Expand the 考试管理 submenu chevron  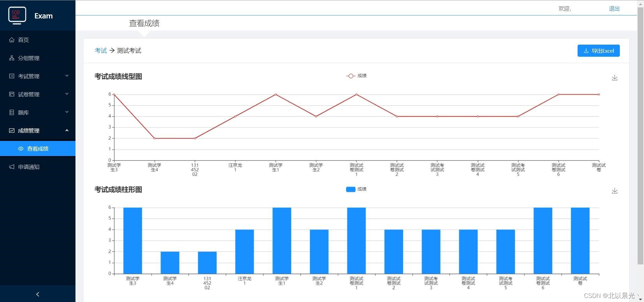67,76
